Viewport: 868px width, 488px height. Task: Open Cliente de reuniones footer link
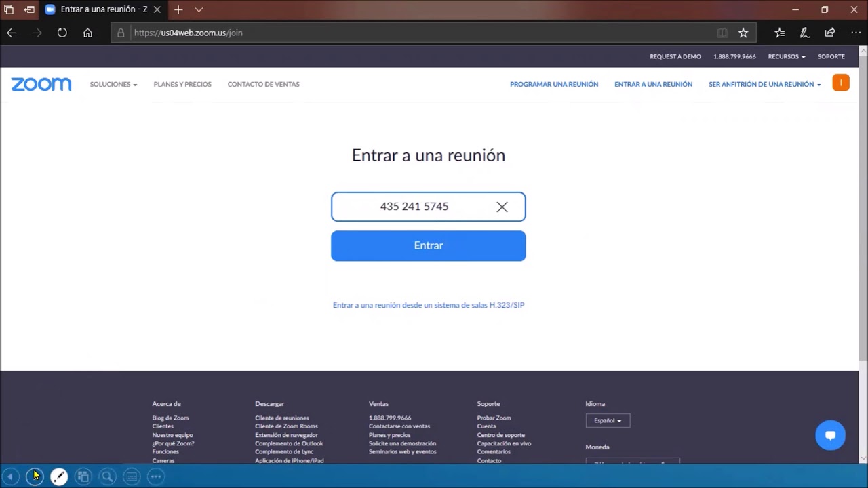pyautogui.click(x=282, y=418)
